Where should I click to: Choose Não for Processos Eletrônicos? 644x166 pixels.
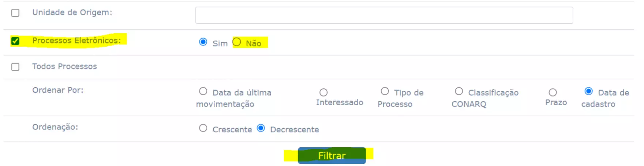tap(237, 42)
